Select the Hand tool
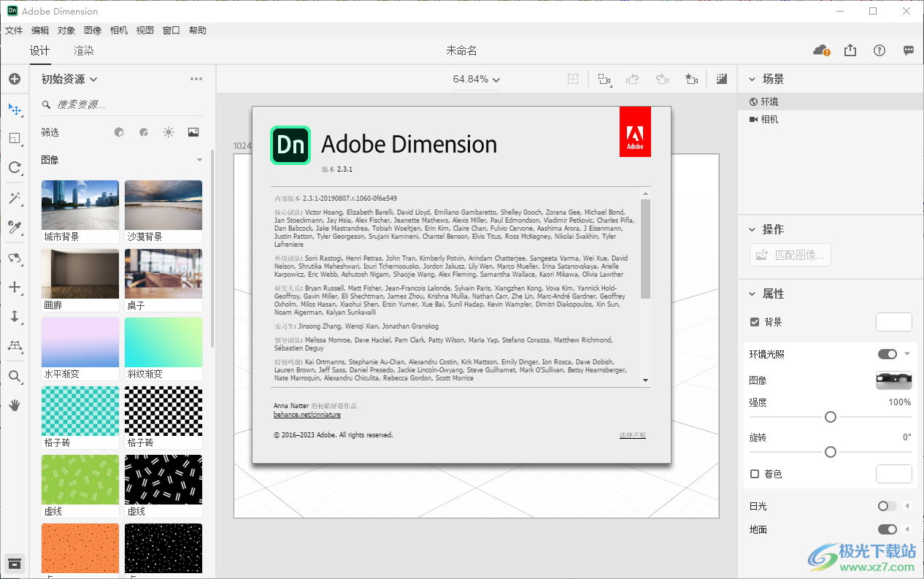 coord(14,405)
